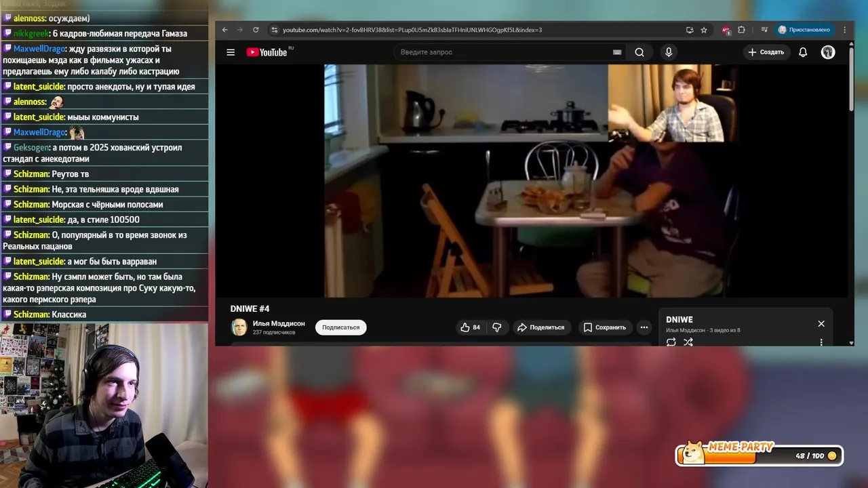The height and width of the screenshot is (488, 868).
Task: Save the video with Сохранить
Action: (x=605, y=327)
